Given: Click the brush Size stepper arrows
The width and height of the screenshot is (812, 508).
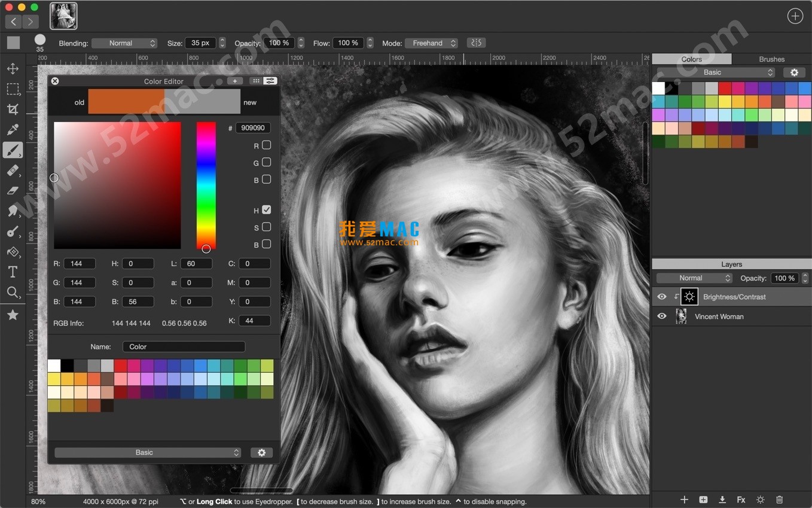Looking at the screenshot, I should 222,43.
